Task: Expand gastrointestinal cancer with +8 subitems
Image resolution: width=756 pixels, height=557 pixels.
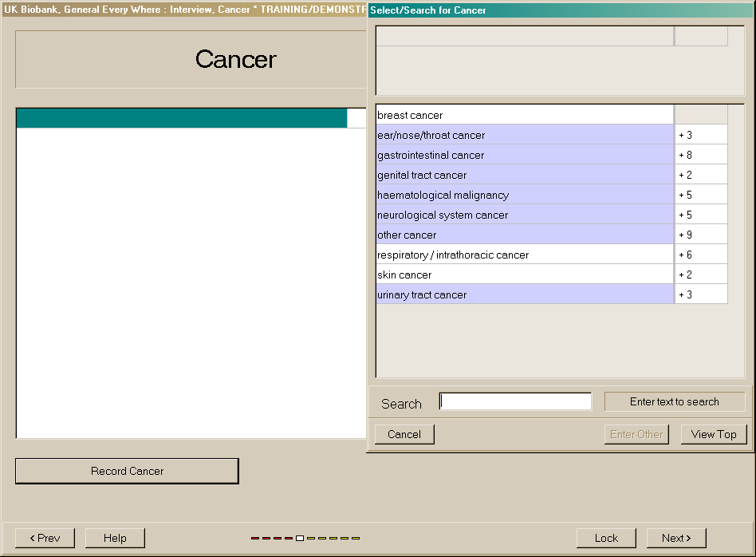Action: (x=700, y=155)
